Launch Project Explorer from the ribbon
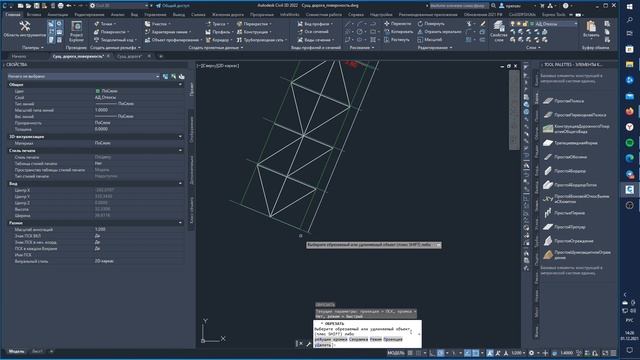 tap(76, 31)
